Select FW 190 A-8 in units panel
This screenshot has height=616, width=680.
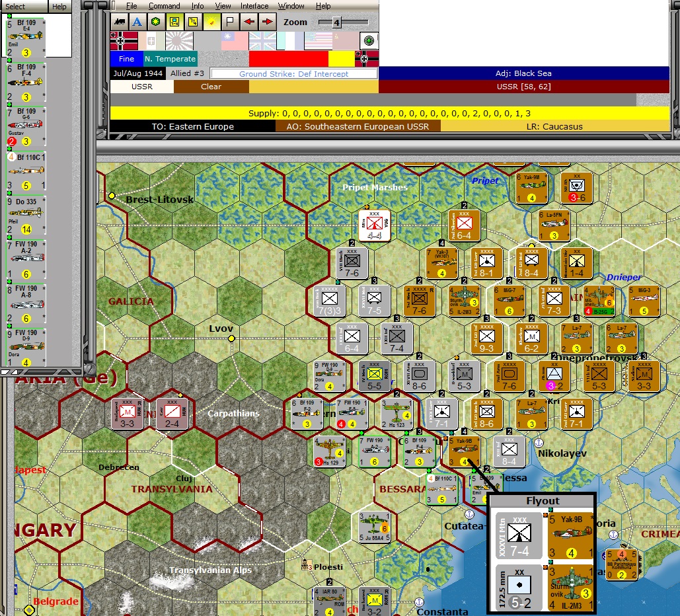point(26,303)
